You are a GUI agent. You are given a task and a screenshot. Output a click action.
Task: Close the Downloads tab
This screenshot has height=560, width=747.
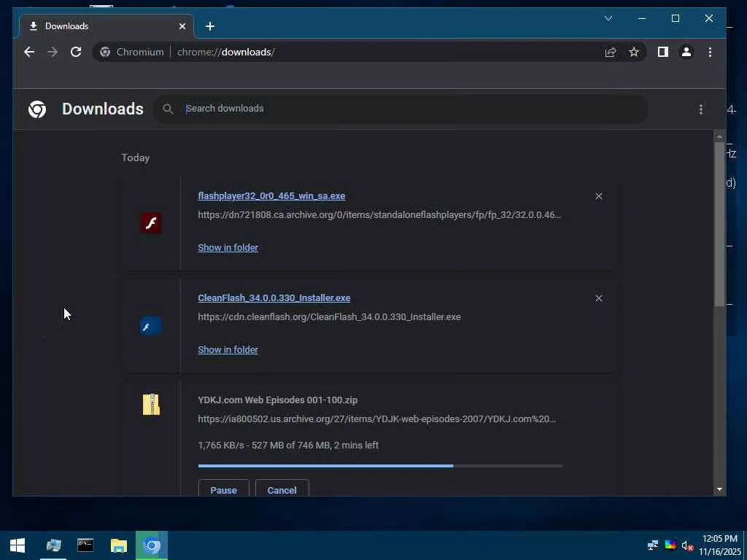pyautogui.click(x=182, y=26)
